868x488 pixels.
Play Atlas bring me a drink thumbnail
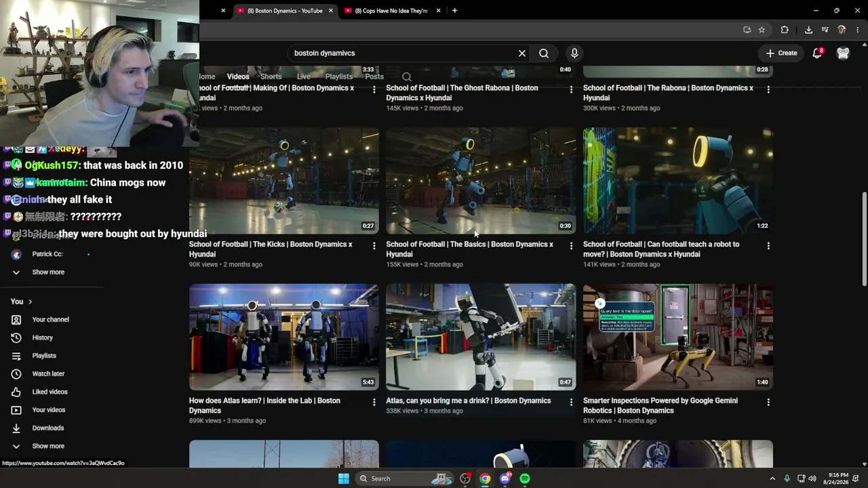481,337
